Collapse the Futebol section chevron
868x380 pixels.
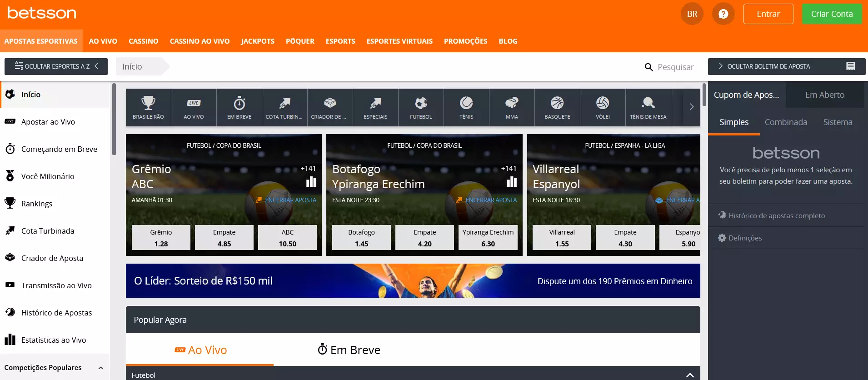[689, 375]
